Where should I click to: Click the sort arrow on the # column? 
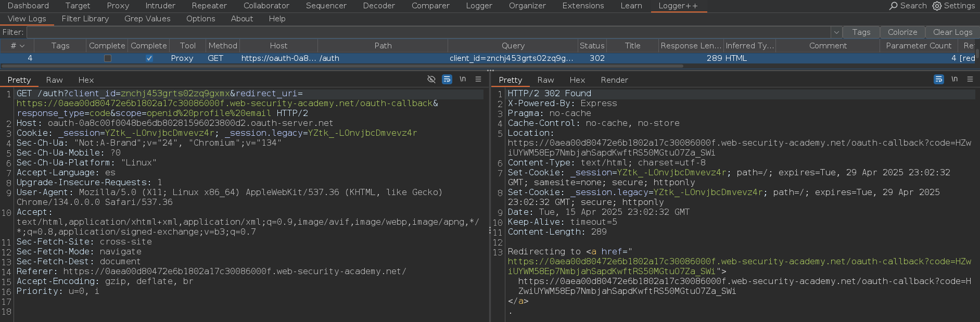(x=22, y=46)
